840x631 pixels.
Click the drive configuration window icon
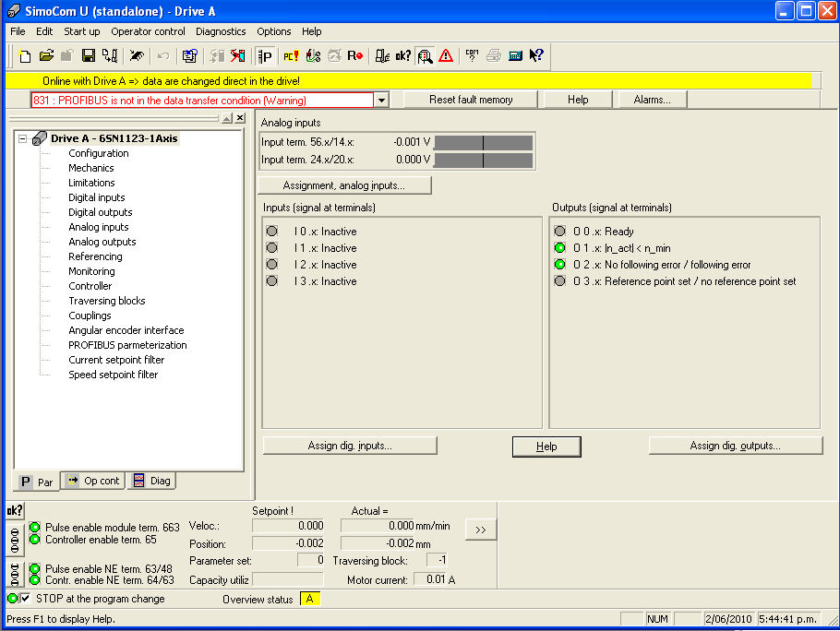point(189,55)
